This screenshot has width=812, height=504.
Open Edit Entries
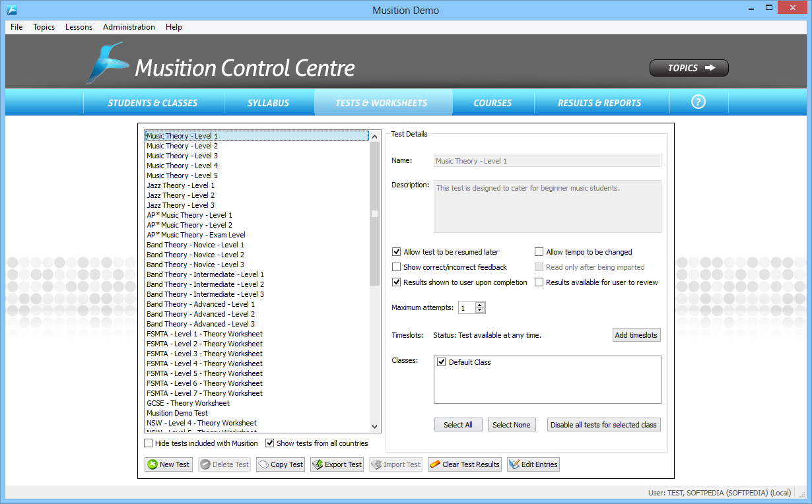pos(533,464)
